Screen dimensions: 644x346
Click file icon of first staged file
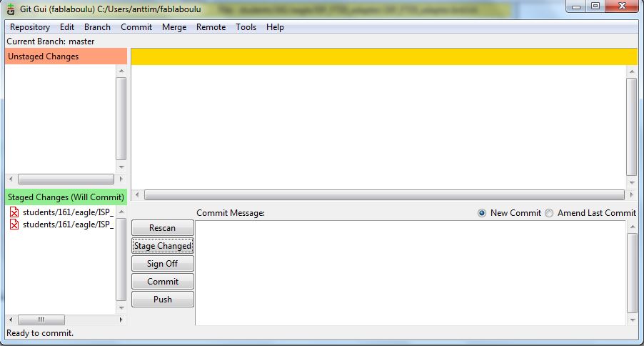coord(14,212)
